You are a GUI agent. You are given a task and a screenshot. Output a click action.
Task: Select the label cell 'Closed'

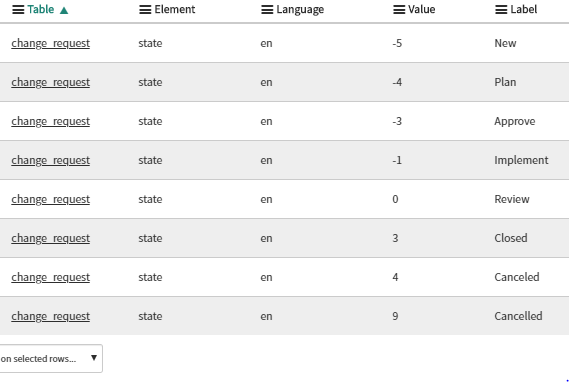coord(511,238)
